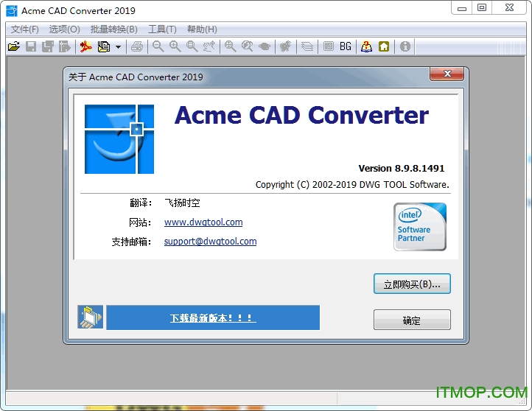
Task: Open the Layers stack icon
Action: 307,46
